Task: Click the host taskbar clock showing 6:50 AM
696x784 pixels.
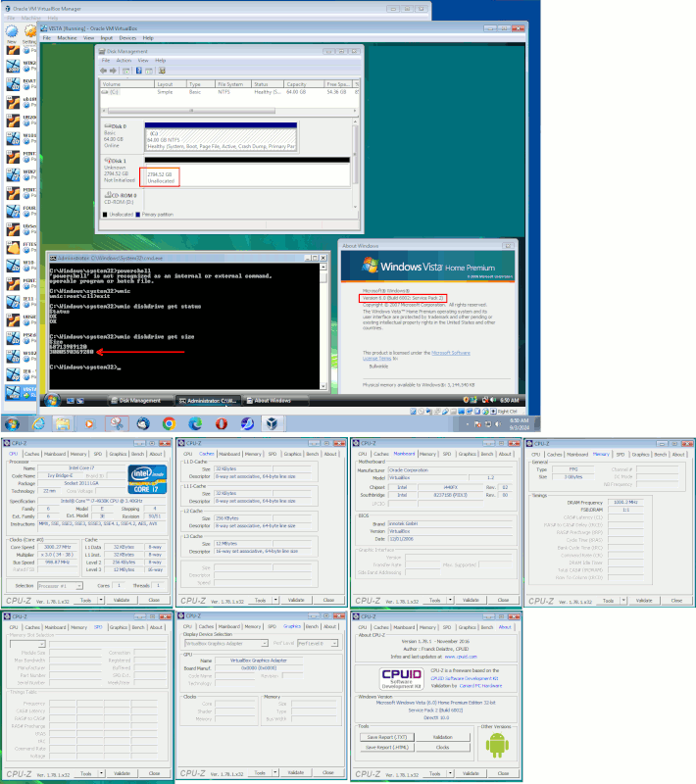Action: pos(519,424)
